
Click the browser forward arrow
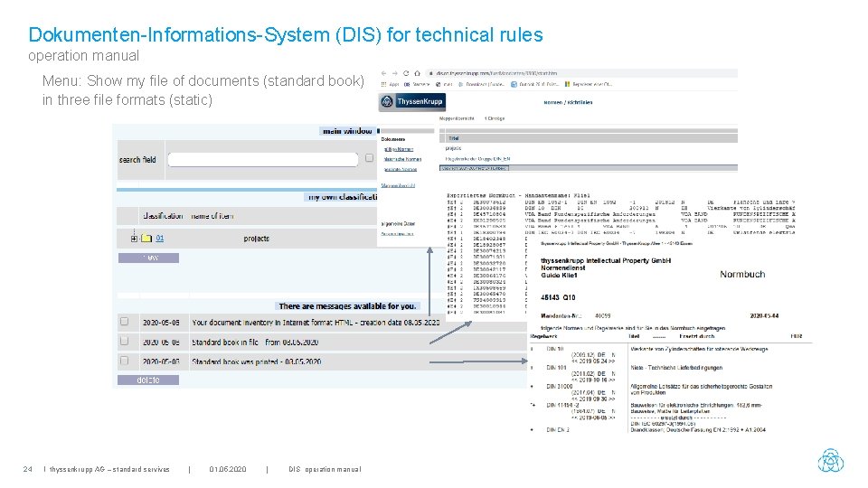coord(395,73)
